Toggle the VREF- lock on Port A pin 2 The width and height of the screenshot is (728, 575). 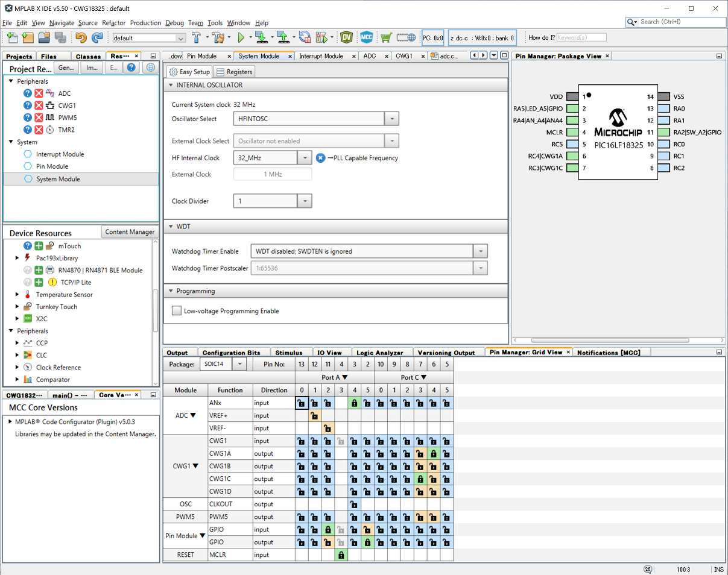click(x=328, y=428)
